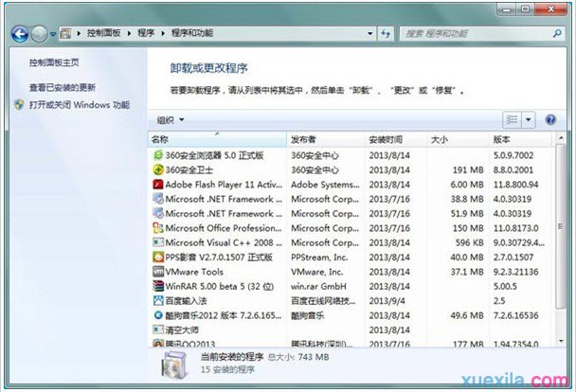The width and height of the screenshot is (576, 392).
Task: Select the Microsoft Office Professional icon
Action: point(158,228)
